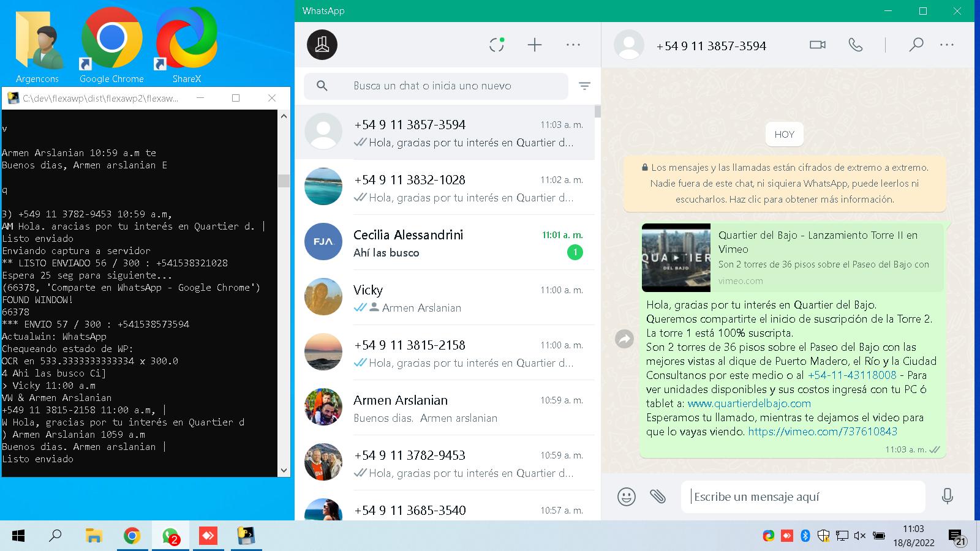Open contact avatar of +54 9 11 3857-3594 header

629,45
